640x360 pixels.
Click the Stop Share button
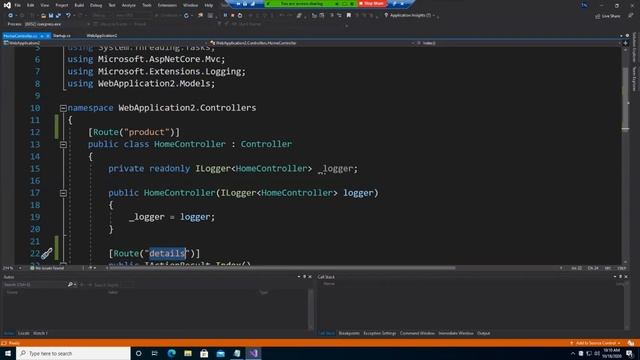371,3
